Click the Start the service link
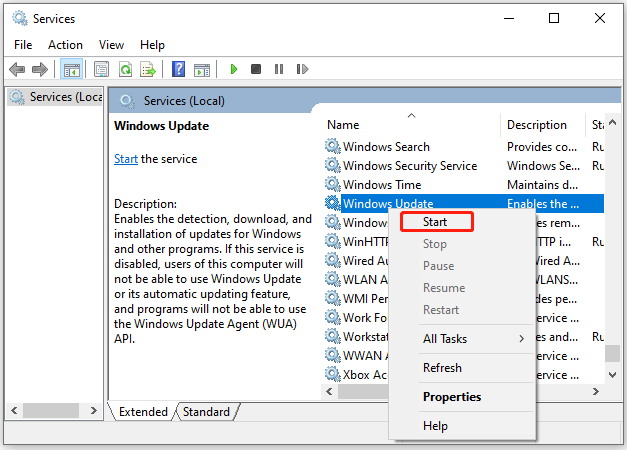The height and width of the screenshot is (450, 627). tap(126, 159)
